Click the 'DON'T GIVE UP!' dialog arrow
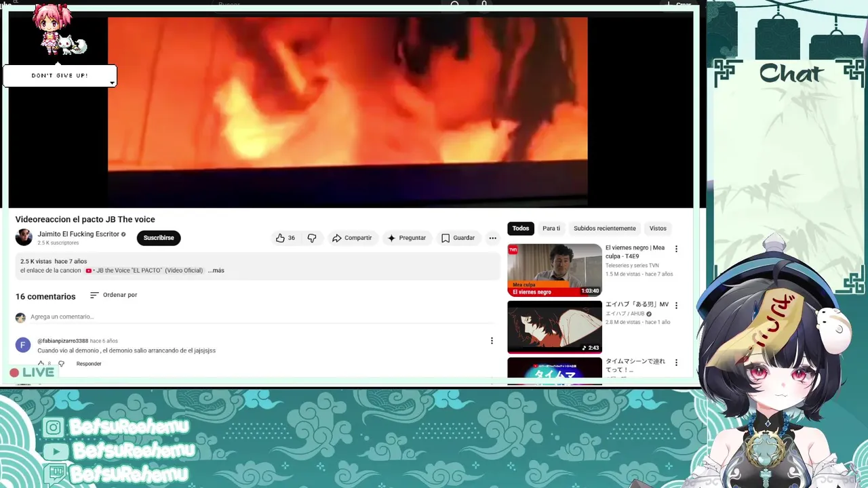The width and height of the screenshot is (868, 488). coord(112,83)
